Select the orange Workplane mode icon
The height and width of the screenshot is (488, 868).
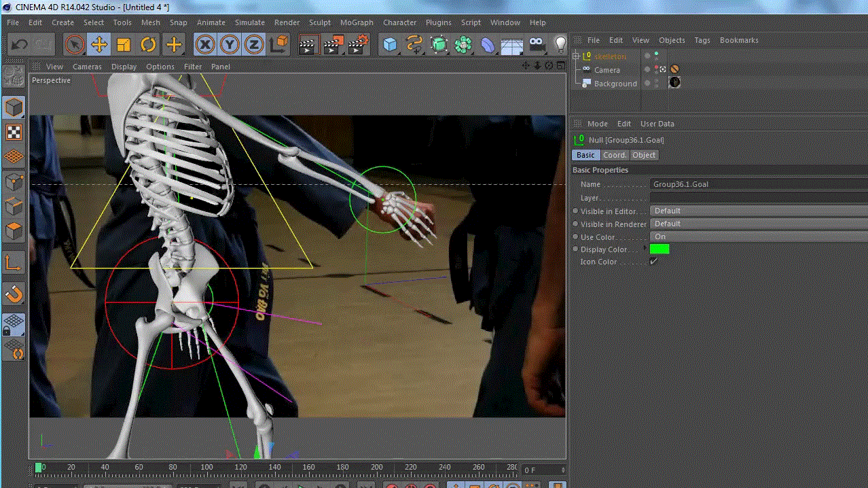[14, 157]
